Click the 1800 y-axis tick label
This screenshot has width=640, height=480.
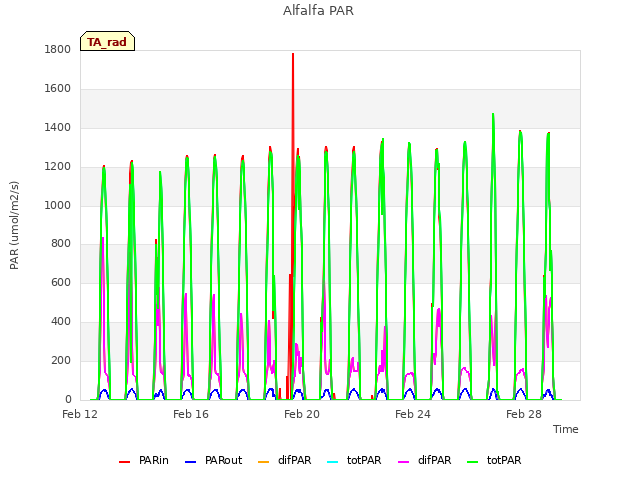point(58,49)
